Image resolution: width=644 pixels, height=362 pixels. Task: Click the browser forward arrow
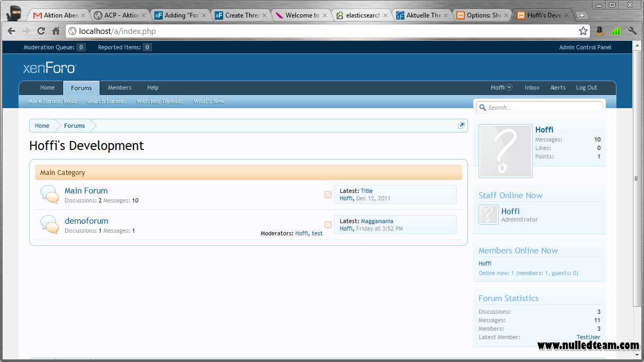(26, 31)
